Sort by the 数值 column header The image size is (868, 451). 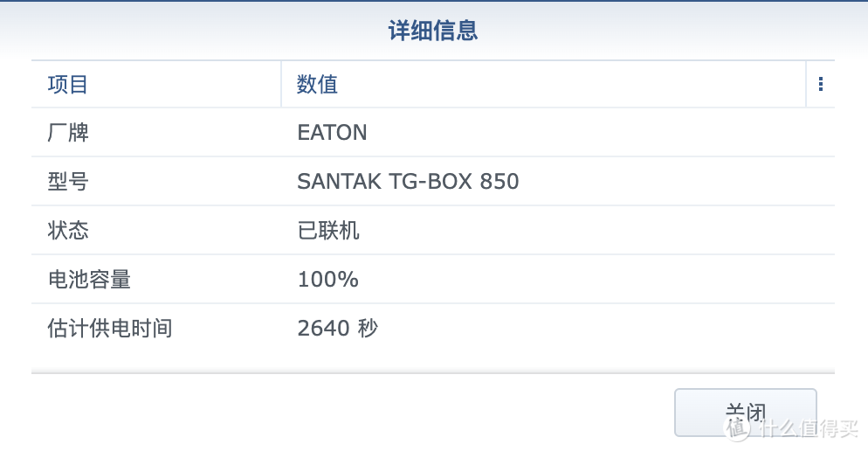pyautogui.click(x=317, y=85)
